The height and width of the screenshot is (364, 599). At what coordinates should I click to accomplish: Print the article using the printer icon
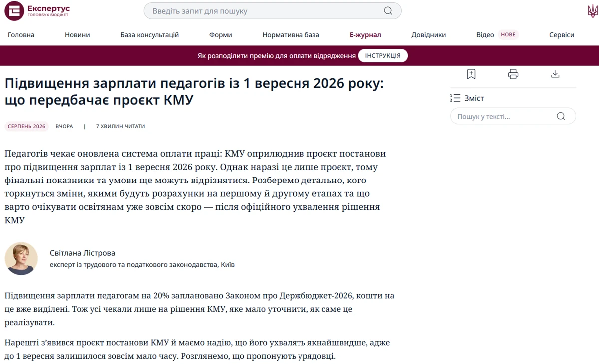513,74
